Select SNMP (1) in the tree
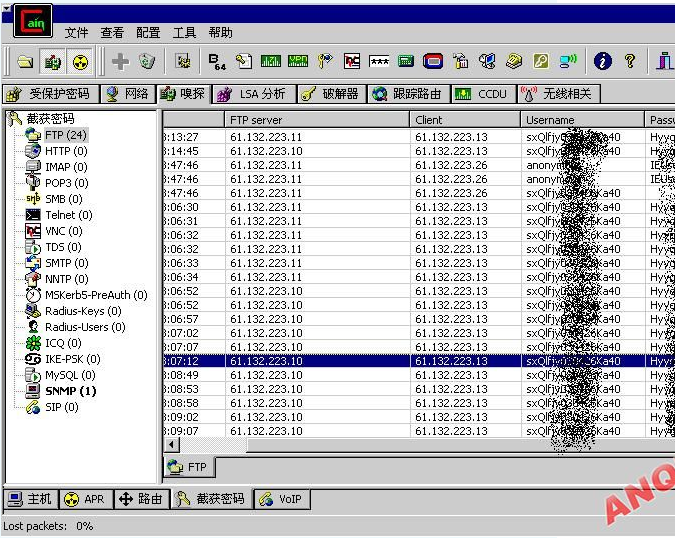The image size is (675, 538). 71,391
